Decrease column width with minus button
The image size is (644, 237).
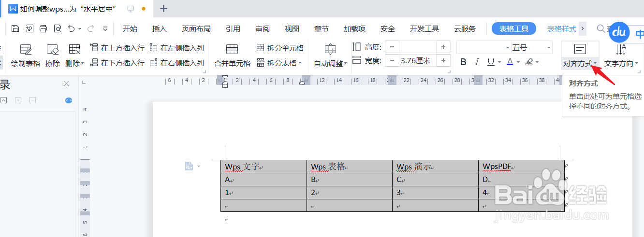(x=392, y=60)
